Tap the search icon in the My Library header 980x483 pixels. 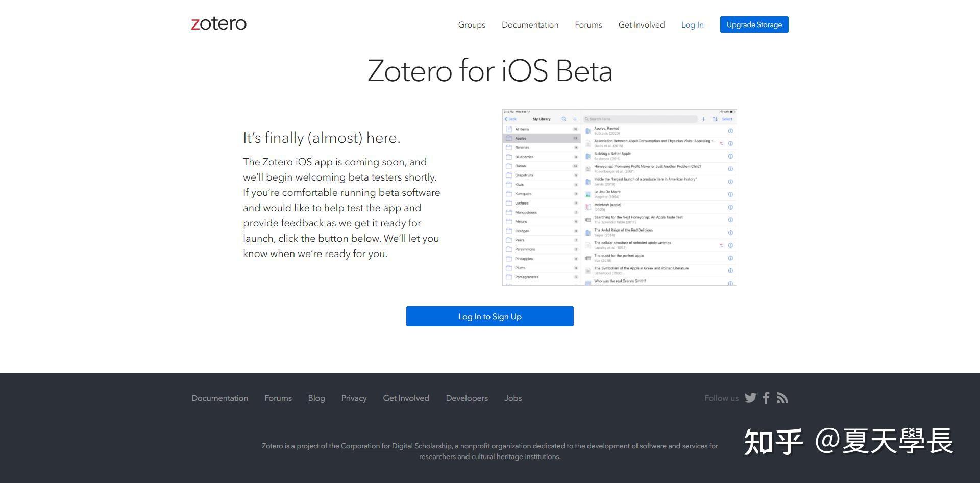pos(563,119)
